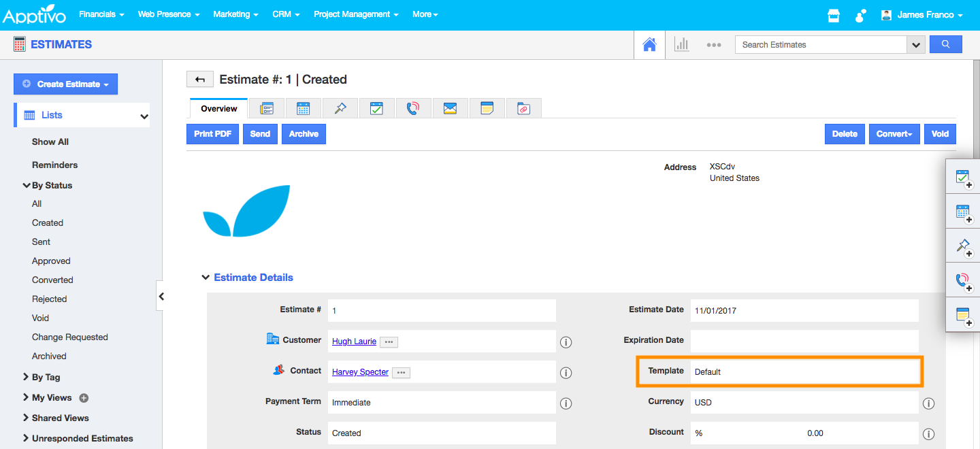Add a call log from side panel
Screen dimensions: 980x449
pyautogui.click(x=964, y=281)
